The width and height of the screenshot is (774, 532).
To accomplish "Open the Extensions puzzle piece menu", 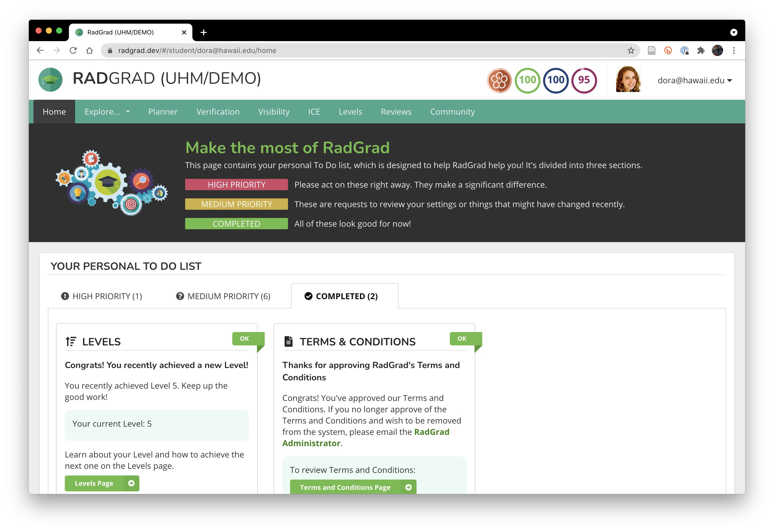I will (701, 50).
